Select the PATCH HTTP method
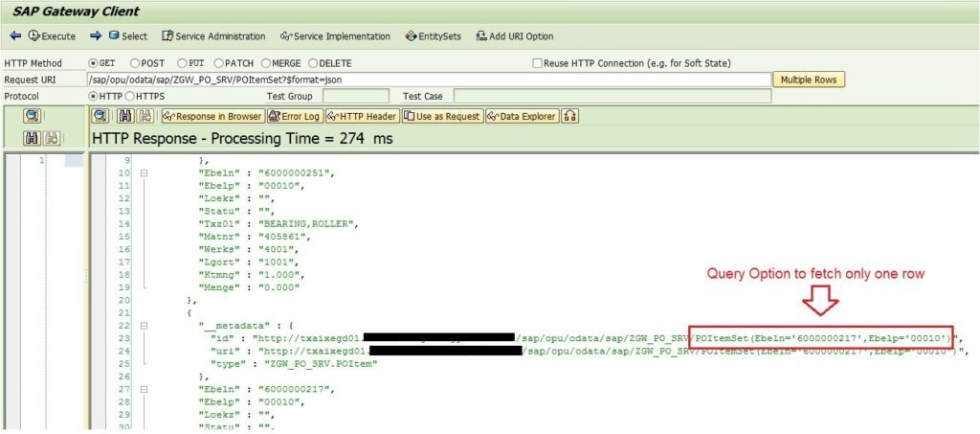Screen dimensions: 980x434 tap(219, 63)
